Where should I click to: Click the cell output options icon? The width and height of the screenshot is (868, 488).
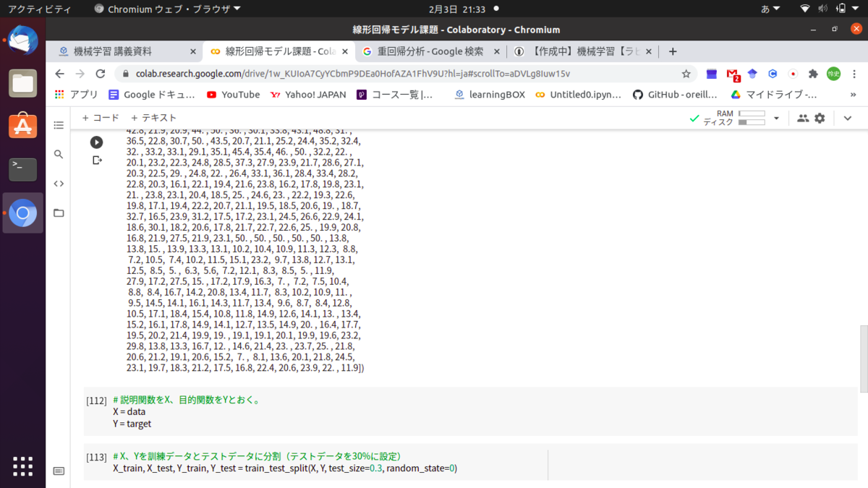97,160
